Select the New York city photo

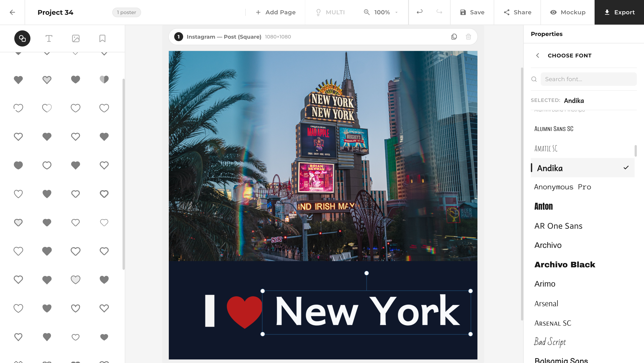[x=323, y=156]
